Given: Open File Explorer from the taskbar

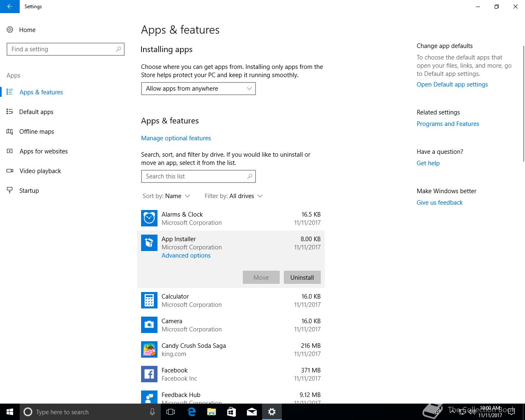Looking at the screenshot, I should tap(212, 412).
